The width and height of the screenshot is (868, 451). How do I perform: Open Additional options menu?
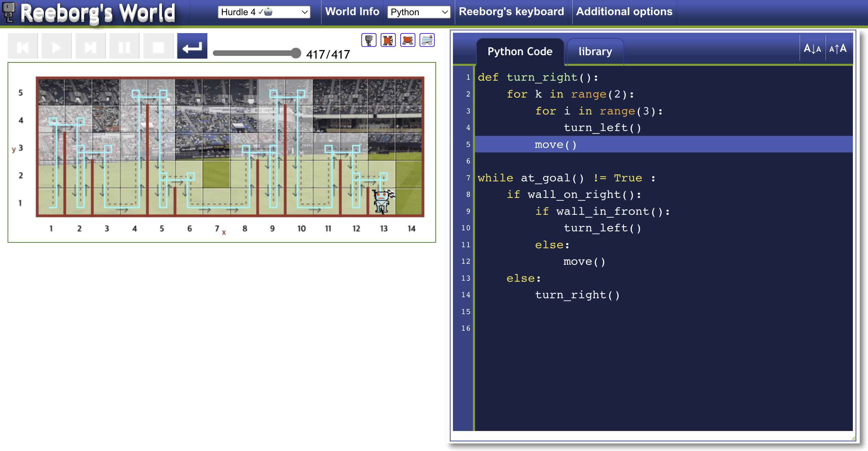[624, 12]
